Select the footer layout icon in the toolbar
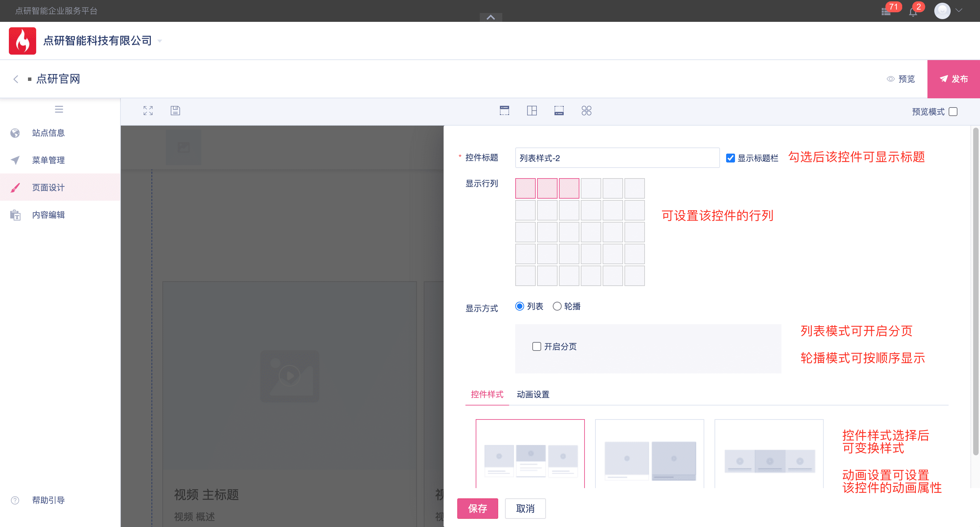This screenshot has height=527, width=980. pyautogui.click(x=559, y=111)
